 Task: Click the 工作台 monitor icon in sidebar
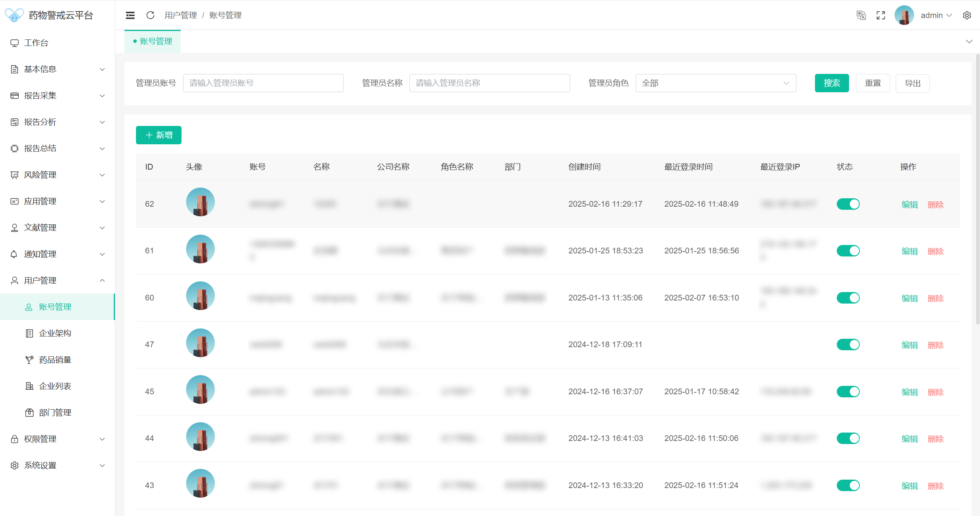pyautogui.click(x=15, y=43)
